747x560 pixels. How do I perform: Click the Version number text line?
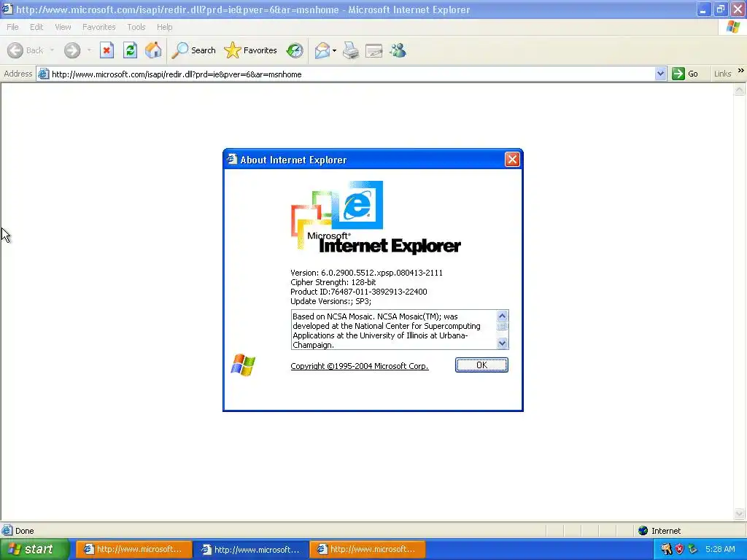(366, 273)
